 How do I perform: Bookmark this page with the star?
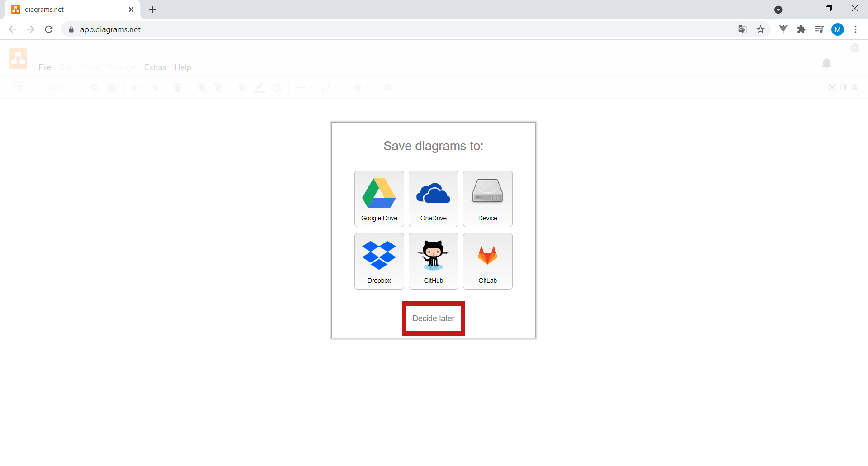coord(761,29)
